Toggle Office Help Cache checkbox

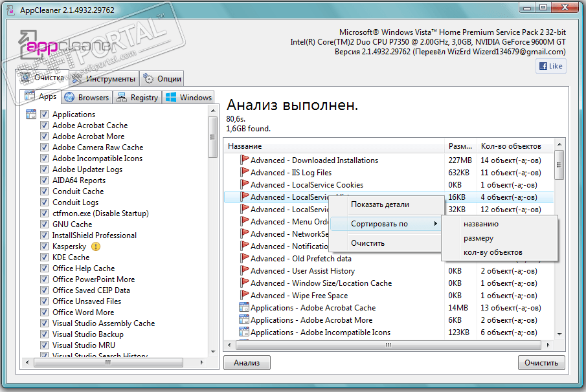point(44,268)
